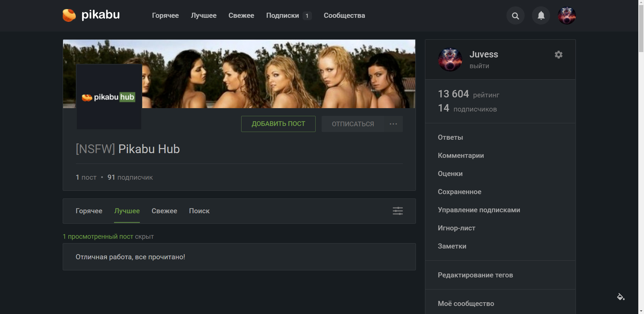Switch to the community Свежее tab
644x314 pixels.
(164, 211)
